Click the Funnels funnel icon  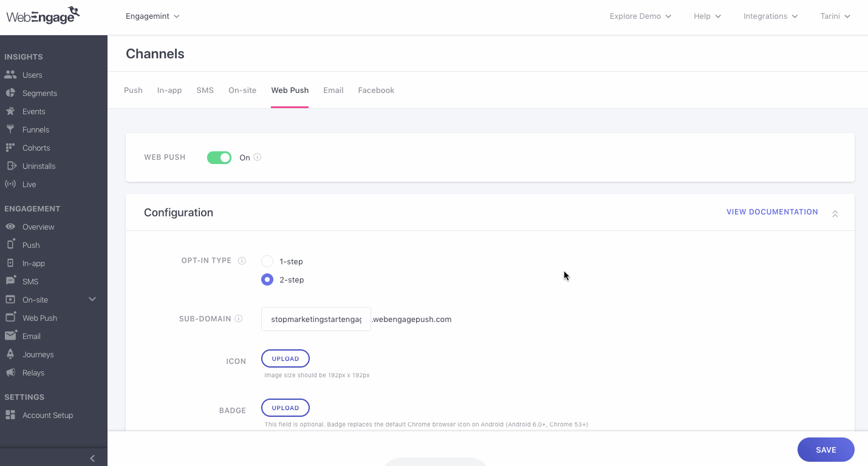pyautogui.click(x=10, y=129)
